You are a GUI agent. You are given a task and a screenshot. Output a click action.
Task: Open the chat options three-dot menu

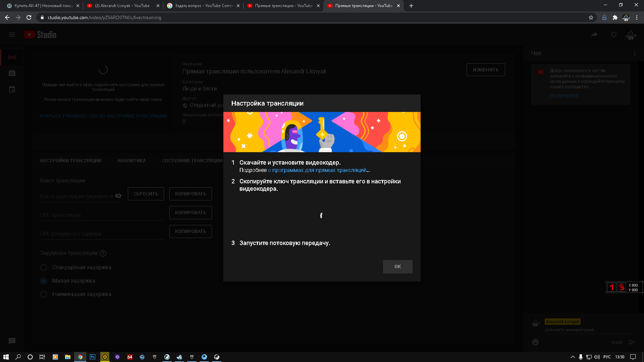(635, 53)
